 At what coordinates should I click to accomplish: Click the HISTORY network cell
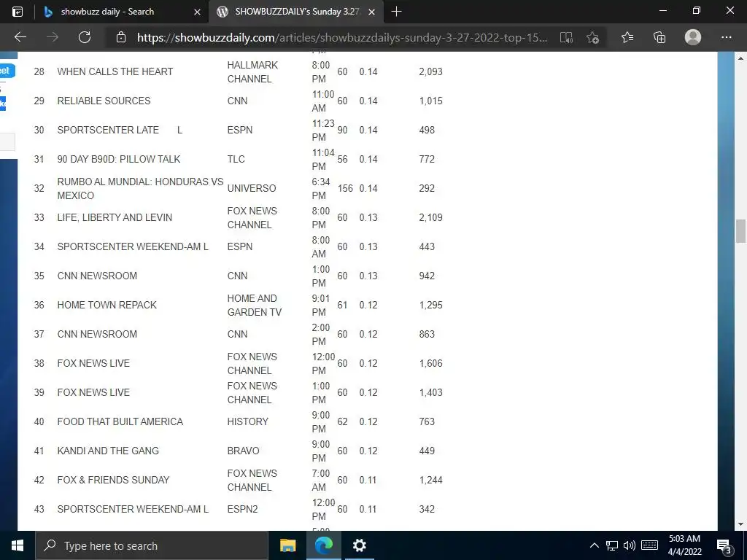click(248, 421)
